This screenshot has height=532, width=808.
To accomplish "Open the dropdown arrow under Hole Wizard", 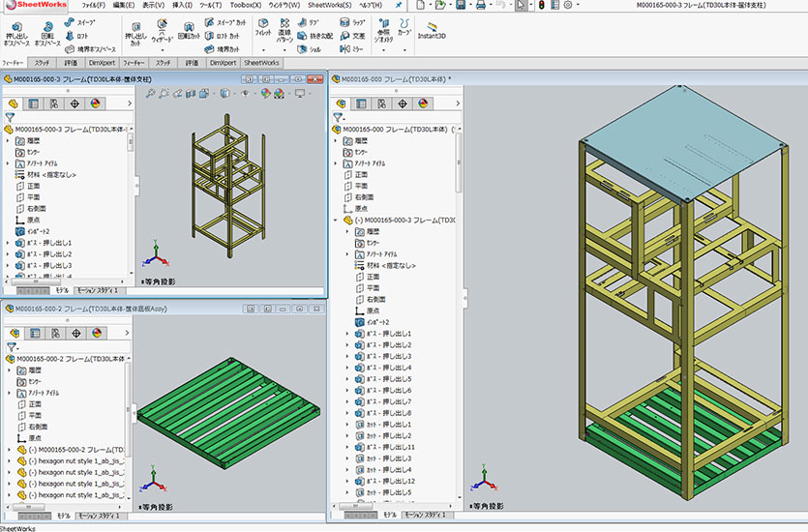I will (162, 50).
